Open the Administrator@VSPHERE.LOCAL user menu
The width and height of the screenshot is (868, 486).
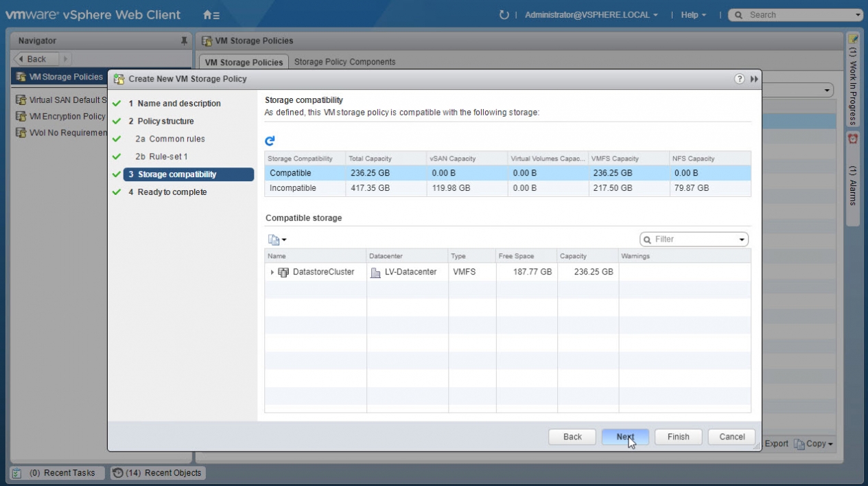(x=591, y=14)
